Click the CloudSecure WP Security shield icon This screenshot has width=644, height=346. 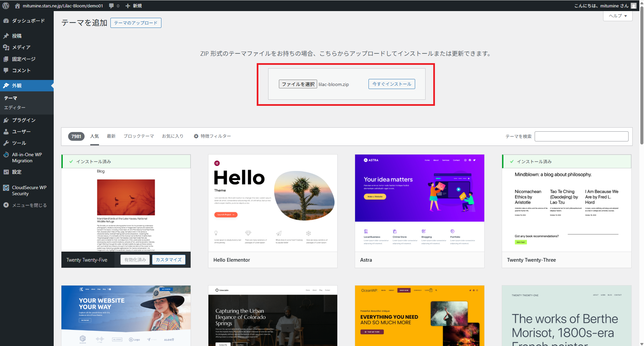6,188
